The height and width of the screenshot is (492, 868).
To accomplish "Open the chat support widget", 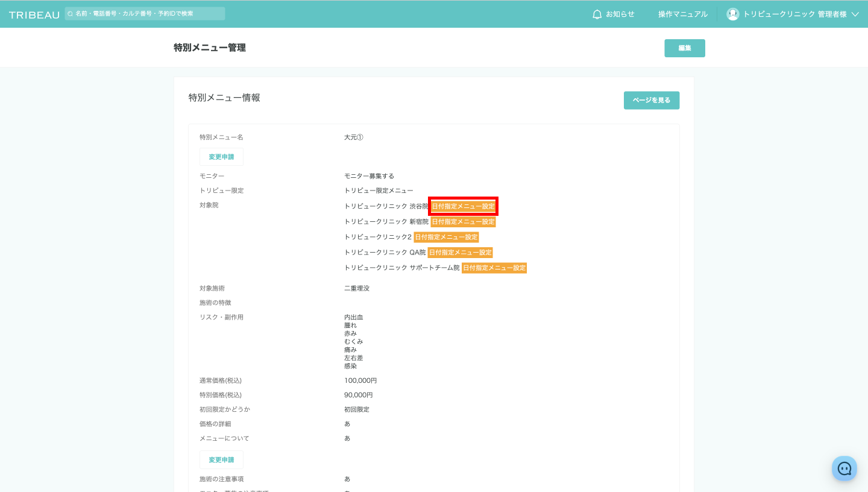I will click(844, 468).
